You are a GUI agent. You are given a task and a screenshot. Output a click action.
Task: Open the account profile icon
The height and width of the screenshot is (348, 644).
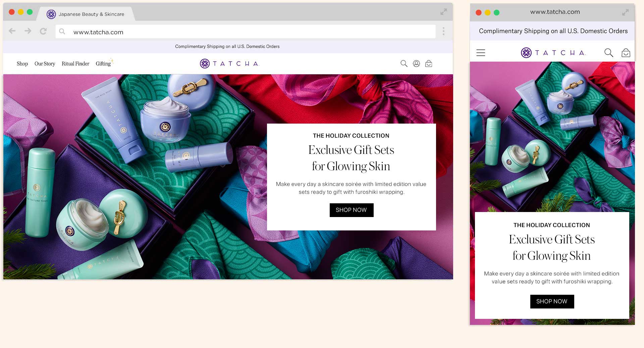pyautogui.click(x=416, y=64)
